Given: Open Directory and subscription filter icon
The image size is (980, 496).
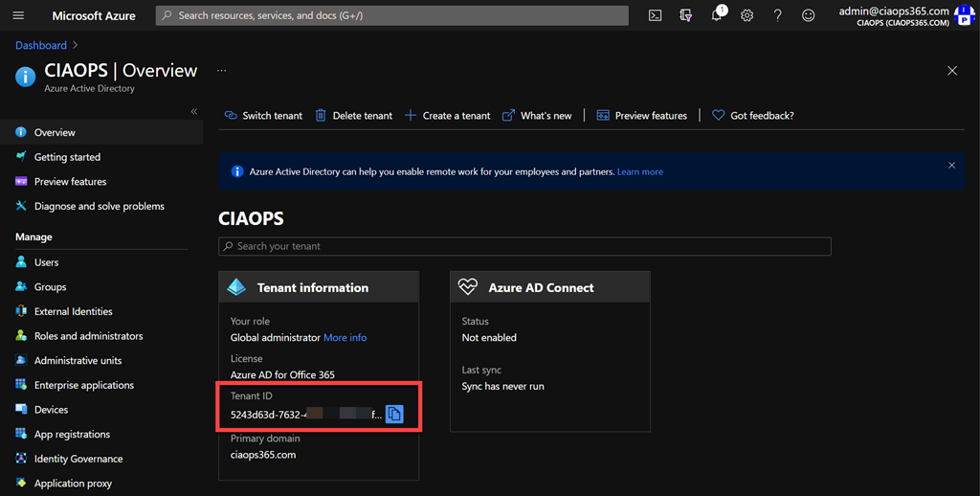Looking at the screenshot, I should (x=685, y=15).
